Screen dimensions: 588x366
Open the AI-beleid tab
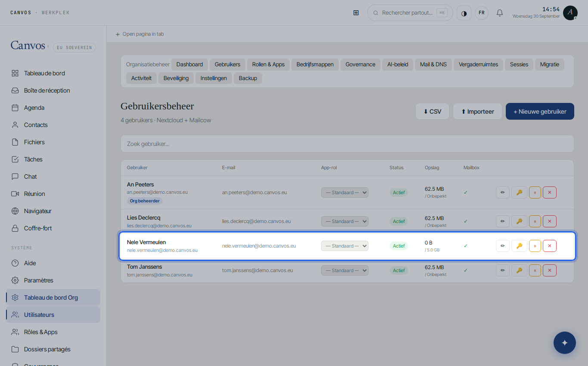398,65
